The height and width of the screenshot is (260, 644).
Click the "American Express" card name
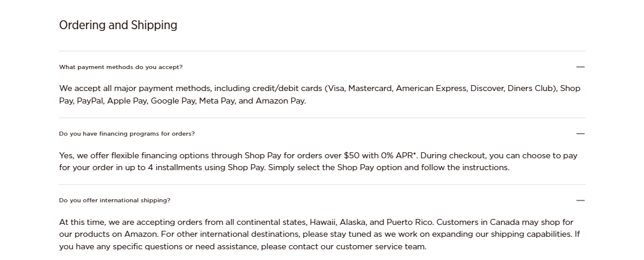(x=430, y=88)
